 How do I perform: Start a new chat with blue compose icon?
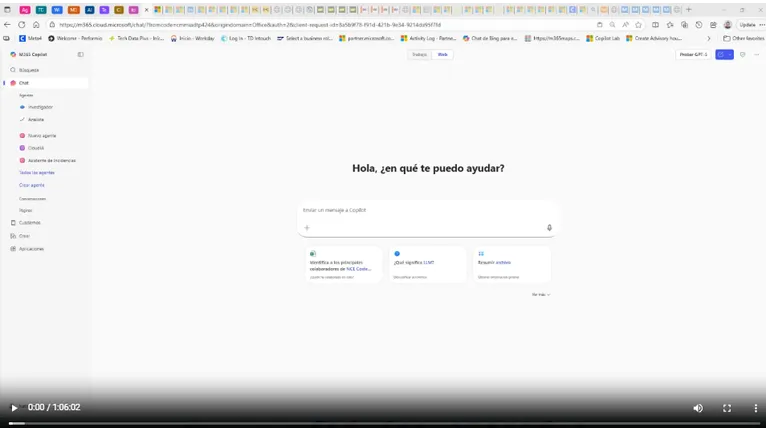pos(721,55)
